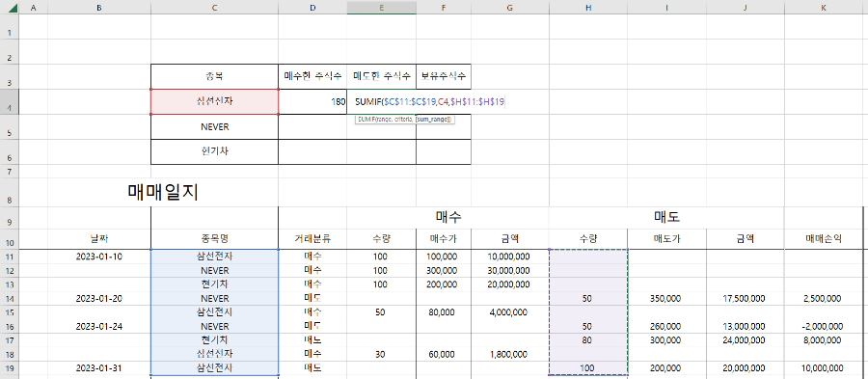The width and height of the screenshot is (868, 379).
Task: Select the NEVER cell in row 12
Action: click(x=214, y=271)
